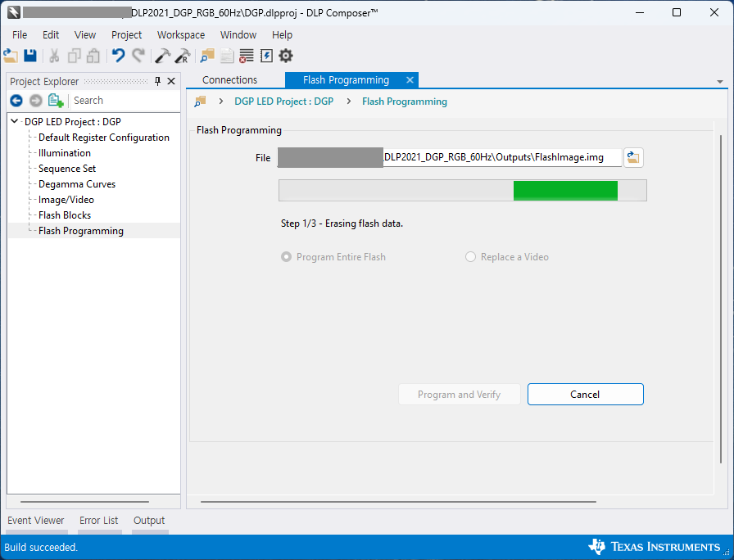Viewport: 734px width, 560px height.
Task: Open the error list toolbar icon
Action: (x=247, y=56)
